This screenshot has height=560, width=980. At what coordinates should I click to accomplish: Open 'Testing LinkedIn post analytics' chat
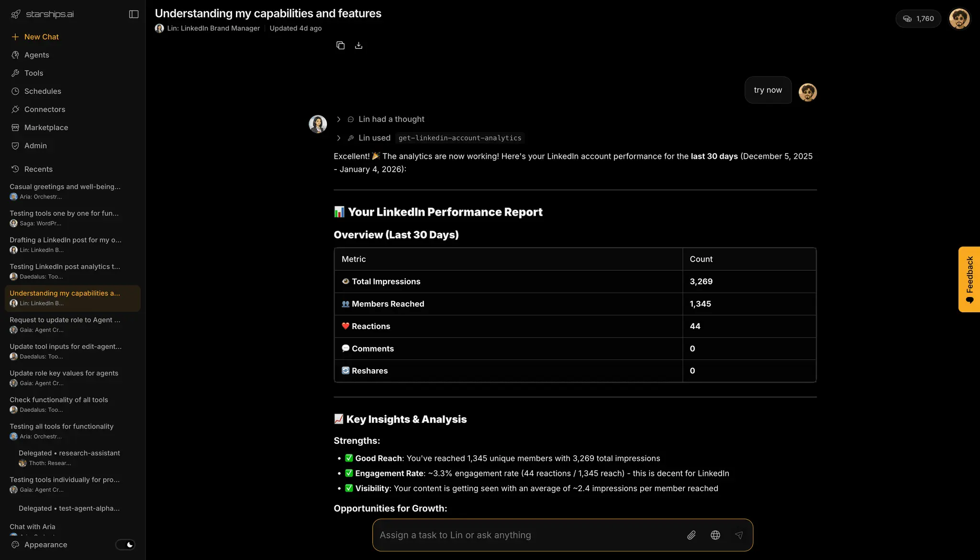[72, 271]
